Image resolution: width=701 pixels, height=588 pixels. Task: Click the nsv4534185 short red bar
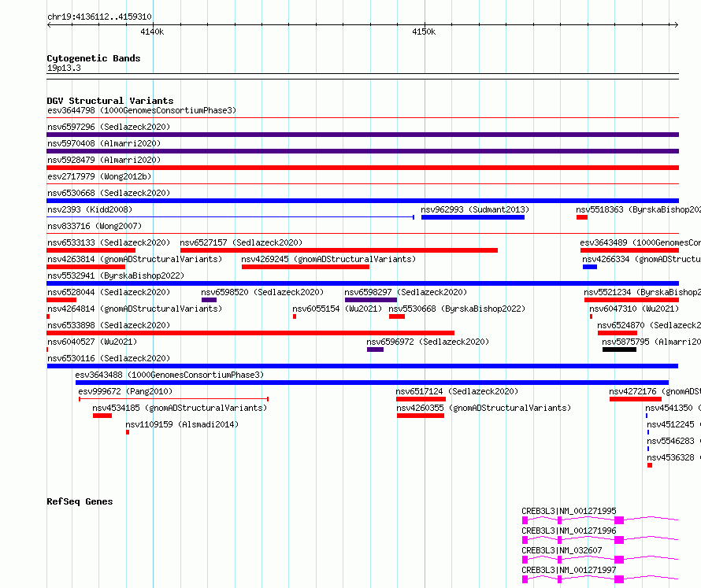(x=102, y=416)
